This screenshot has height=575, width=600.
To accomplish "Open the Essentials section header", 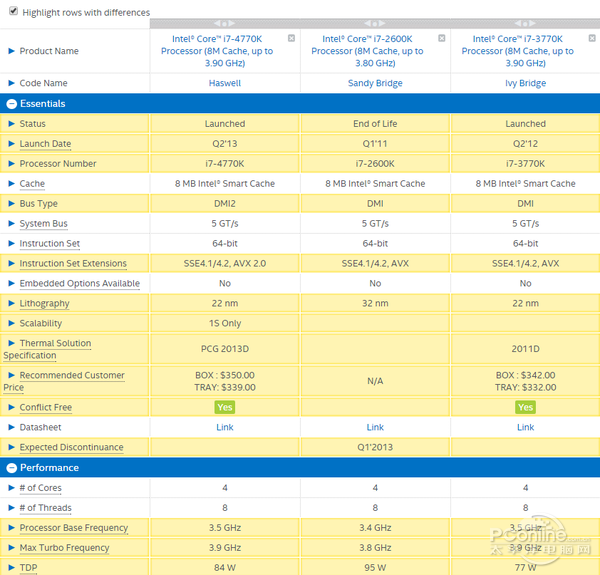I will 43,104.
